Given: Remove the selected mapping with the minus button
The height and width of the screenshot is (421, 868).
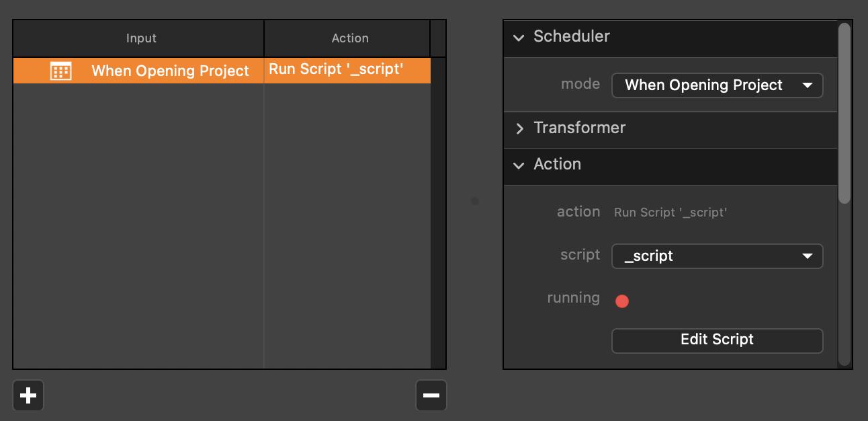Looking at the screenshot, I should (x=431, y=395).
